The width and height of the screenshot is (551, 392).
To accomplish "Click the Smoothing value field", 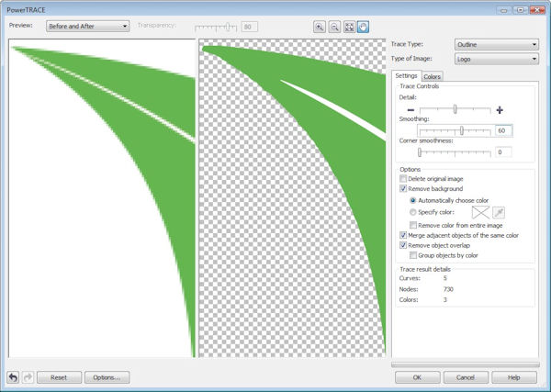I will pos(503,130).
